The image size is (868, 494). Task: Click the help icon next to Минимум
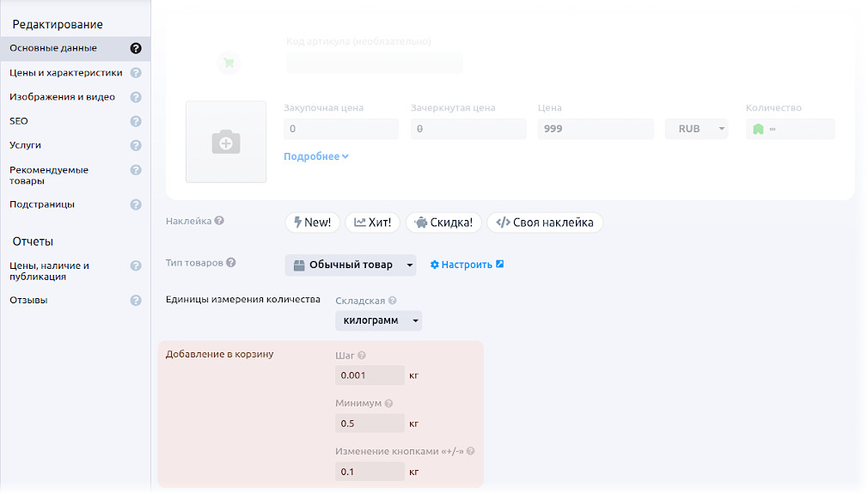click(388, 403)
